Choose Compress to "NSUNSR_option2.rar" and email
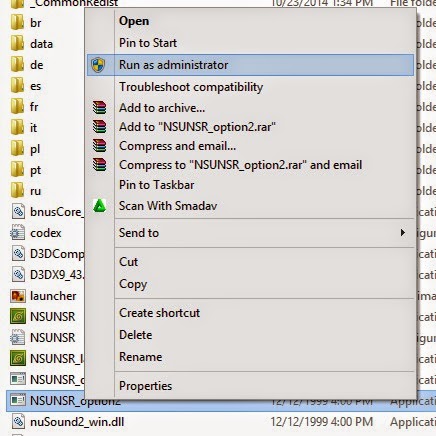The image size is (436, 436). tap(249, 165)
